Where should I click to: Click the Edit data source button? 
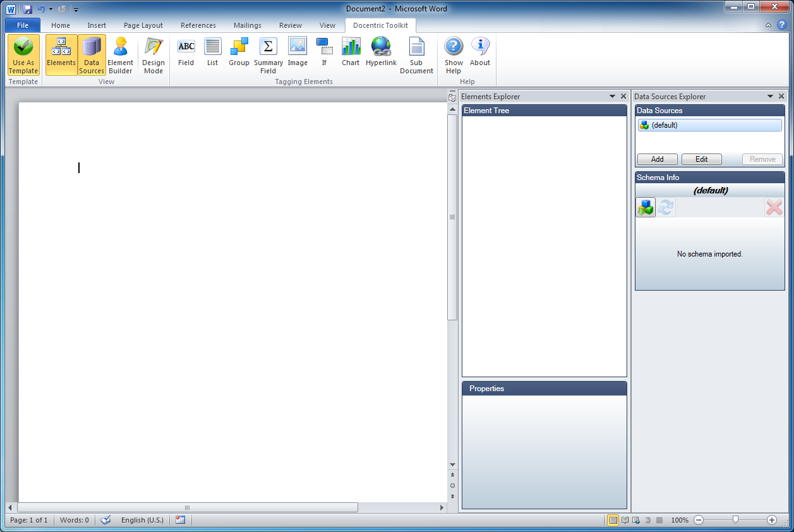point(701,159)
